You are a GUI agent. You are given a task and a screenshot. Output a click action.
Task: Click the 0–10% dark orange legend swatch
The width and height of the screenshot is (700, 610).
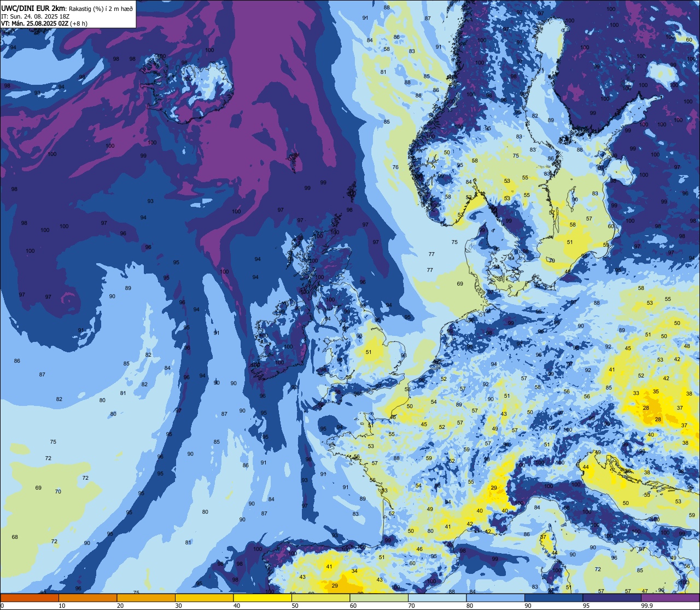[30, 597]
